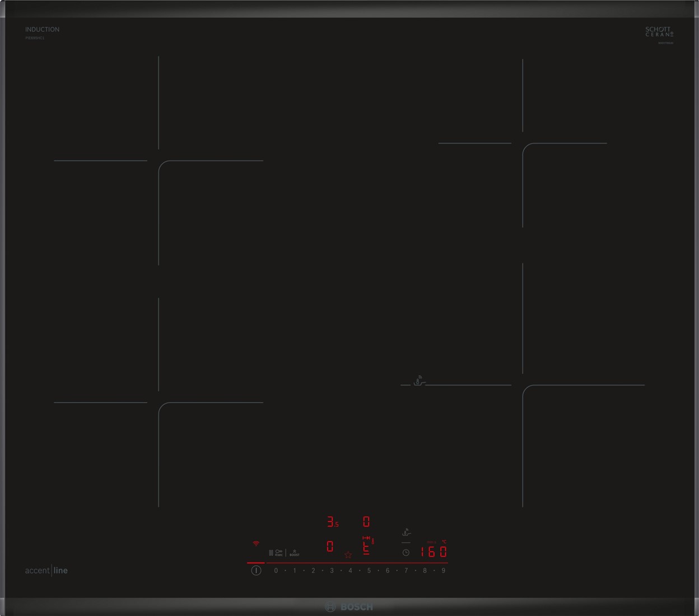Select the upper-right zone display showing 0

(366, 522)
